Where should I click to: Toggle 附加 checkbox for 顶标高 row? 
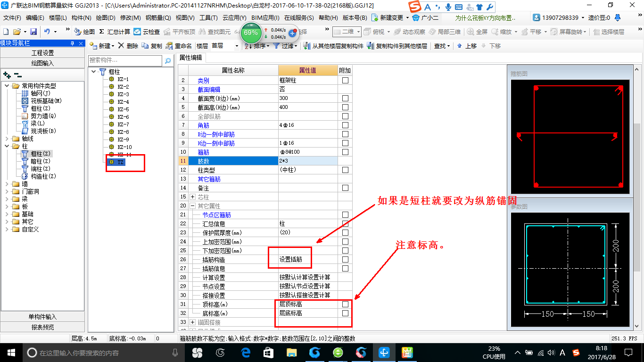point(345,304)
